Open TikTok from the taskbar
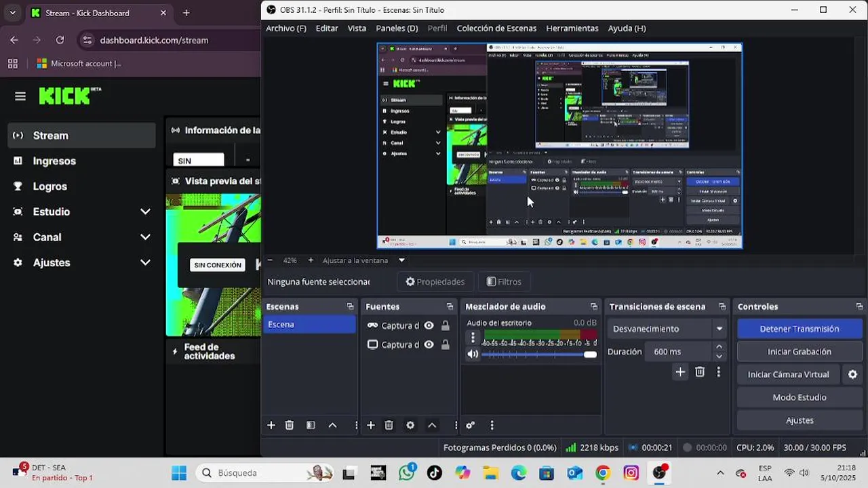This screenshot has width=868, height=488. coord(435,472)
